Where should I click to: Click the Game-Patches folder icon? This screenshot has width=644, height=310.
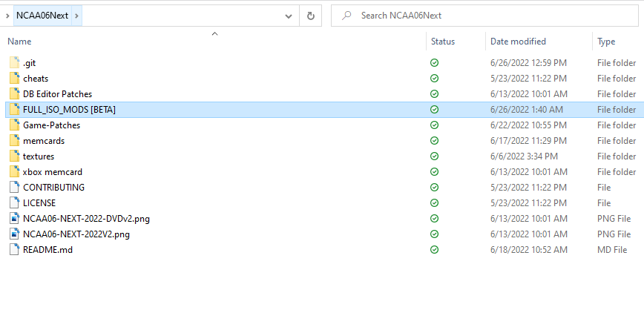pos(14,125)
